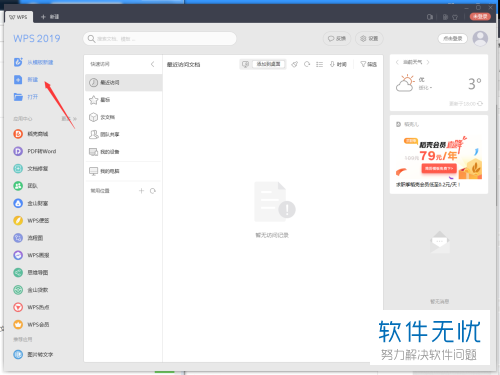
Task: Open the 团队 green icon
Action: coord(18,186)
